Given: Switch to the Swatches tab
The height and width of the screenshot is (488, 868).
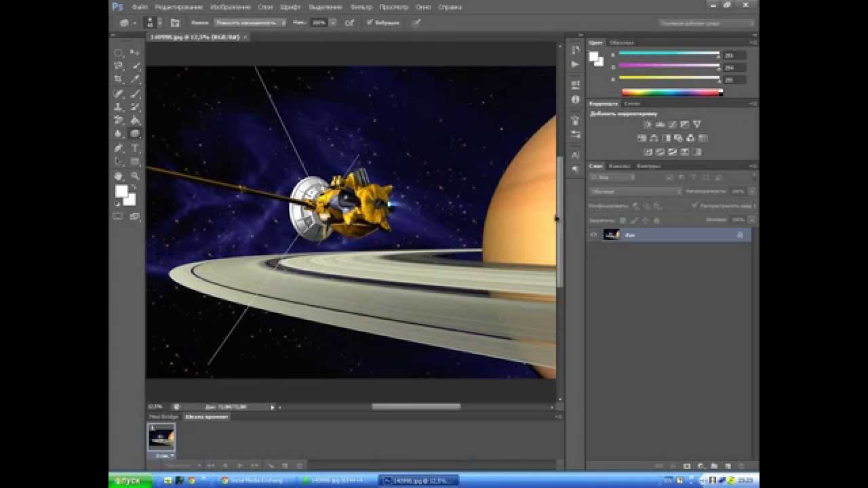Looking at the screenshot, I should tap(621, 42).
